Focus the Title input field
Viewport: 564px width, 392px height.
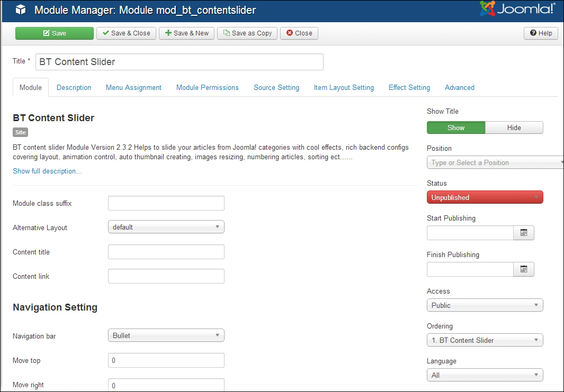180,62
